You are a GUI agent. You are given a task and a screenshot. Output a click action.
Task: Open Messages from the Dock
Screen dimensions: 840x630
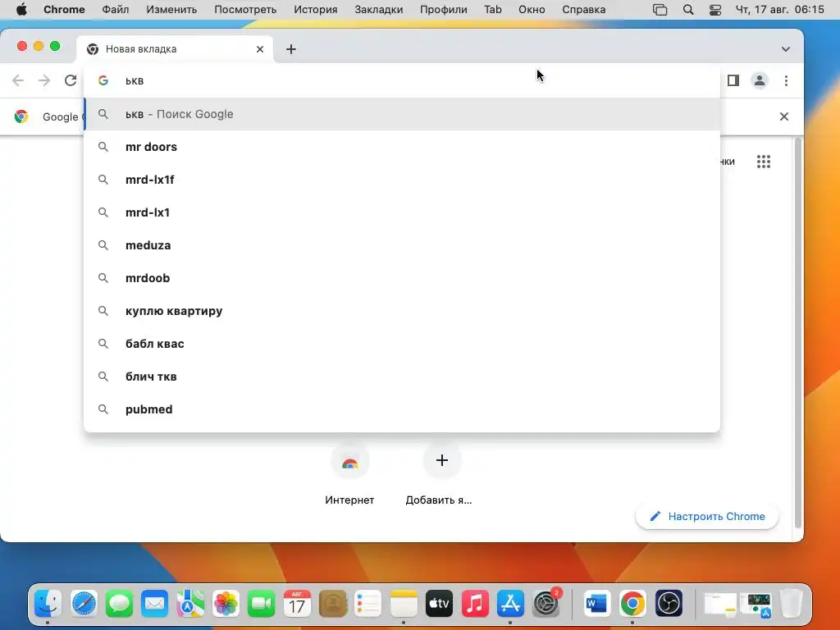119,604
